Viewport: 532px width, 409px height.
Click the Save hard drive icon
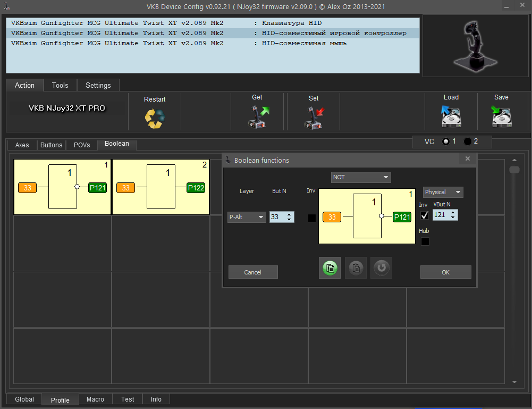coord(502,116)
